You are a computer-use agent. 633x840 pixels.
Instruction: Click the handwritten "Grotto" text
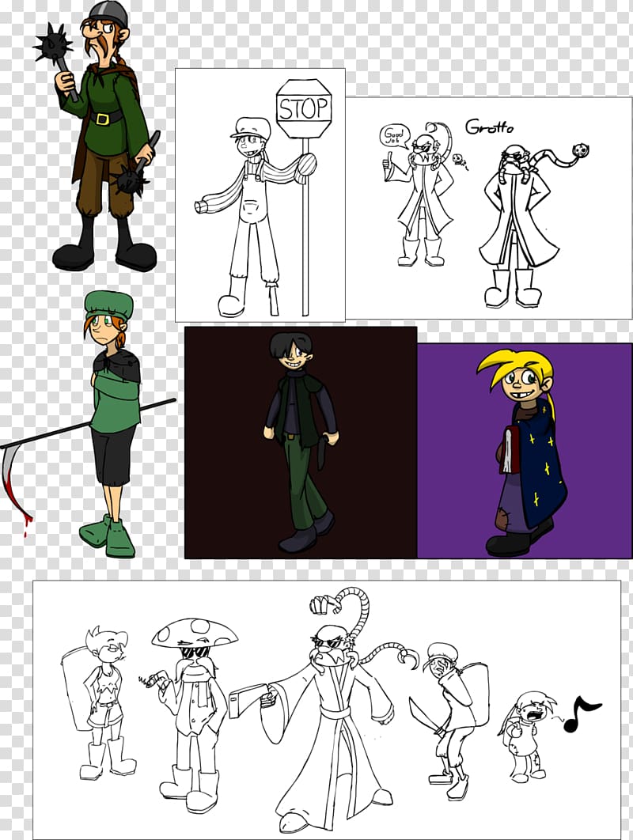click(487, 125)
